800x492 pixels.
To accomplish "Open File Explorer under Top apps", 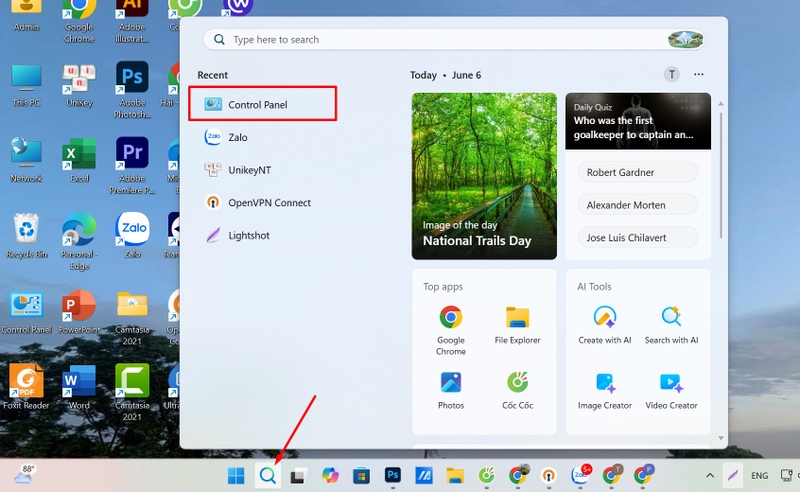I will coord(517,325).
